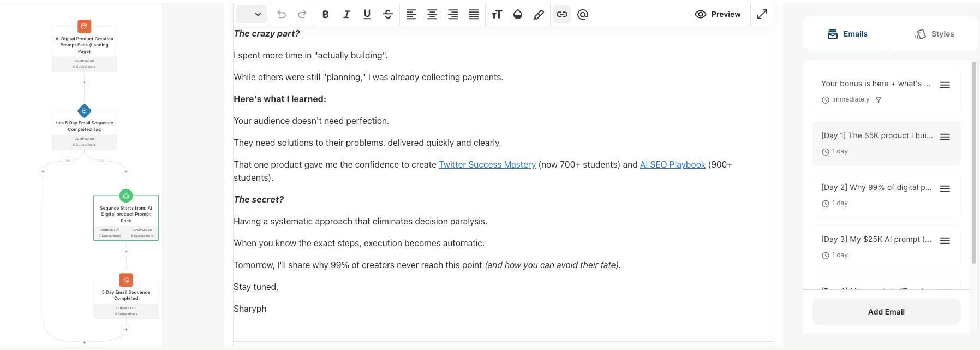Open the AI SEO Playbook link
Viewport: 980px width, 350px height.
[672, 164]
